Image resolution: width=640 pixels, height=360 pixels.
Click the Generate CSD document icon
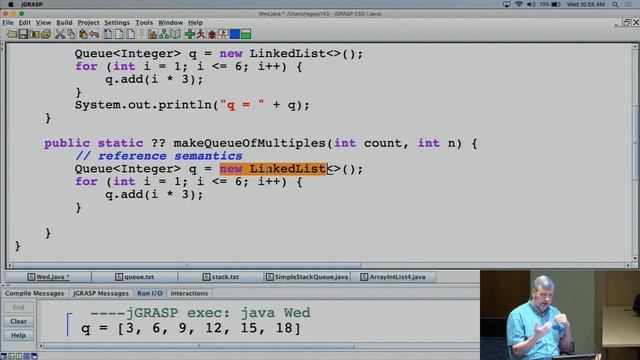tap(108, 34)
